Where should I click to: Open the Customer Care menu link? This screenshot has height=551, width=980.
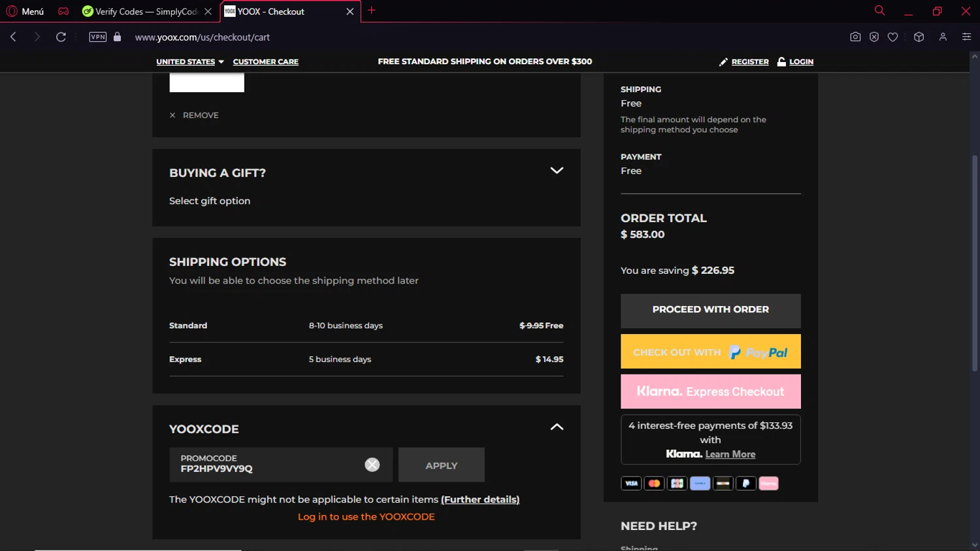[x=266, y=61]
